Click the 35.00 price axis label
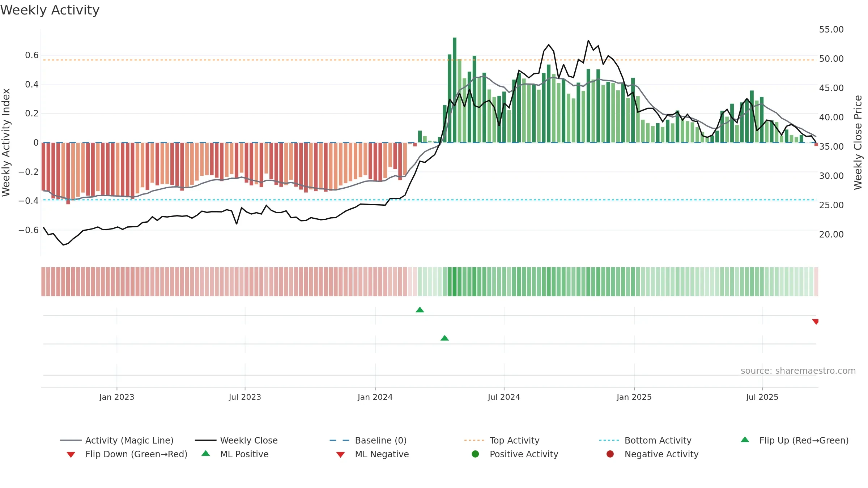The height and width of the screenshot is (488, 868). coord(831,146)
